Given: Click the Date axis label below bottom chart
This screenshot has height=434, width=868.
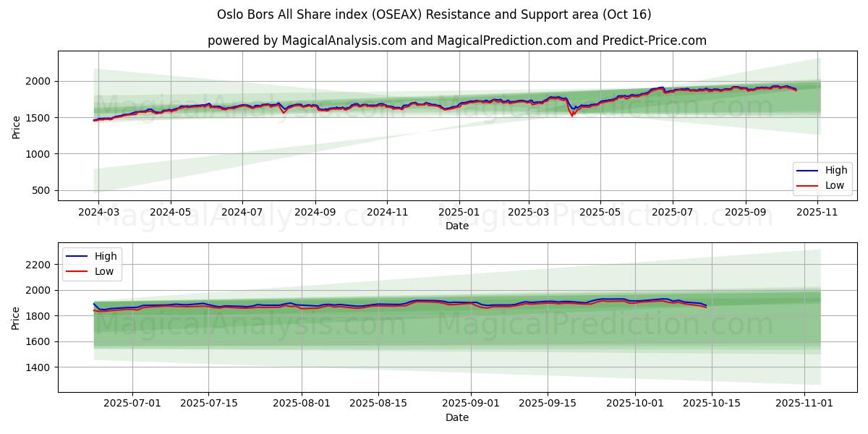Looking at the screenshot, I should coord(456,417).
